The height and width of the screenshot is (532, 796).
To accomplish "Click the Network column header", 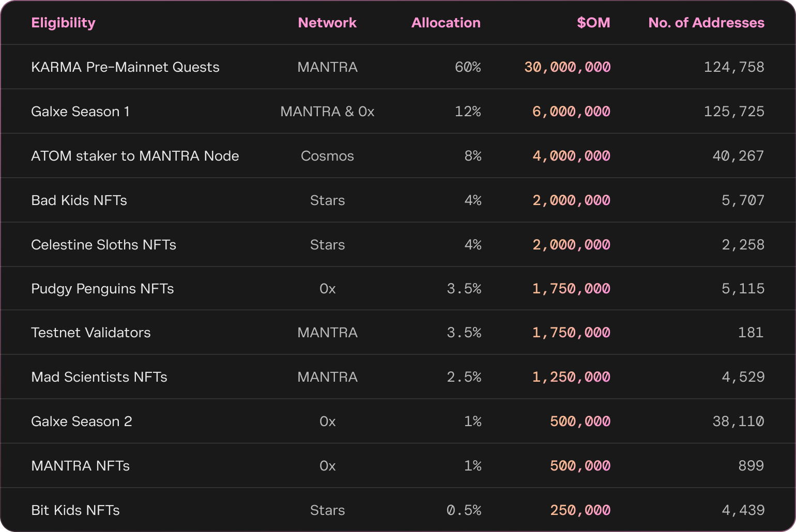I will [327, 23].
